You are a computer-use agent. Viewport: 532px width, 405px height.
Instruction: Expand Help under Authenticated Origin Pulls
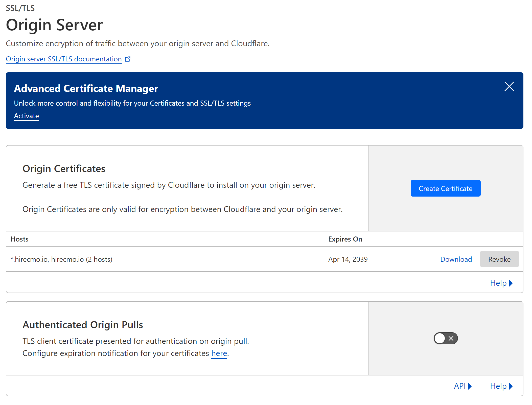[x=501, y=386]
